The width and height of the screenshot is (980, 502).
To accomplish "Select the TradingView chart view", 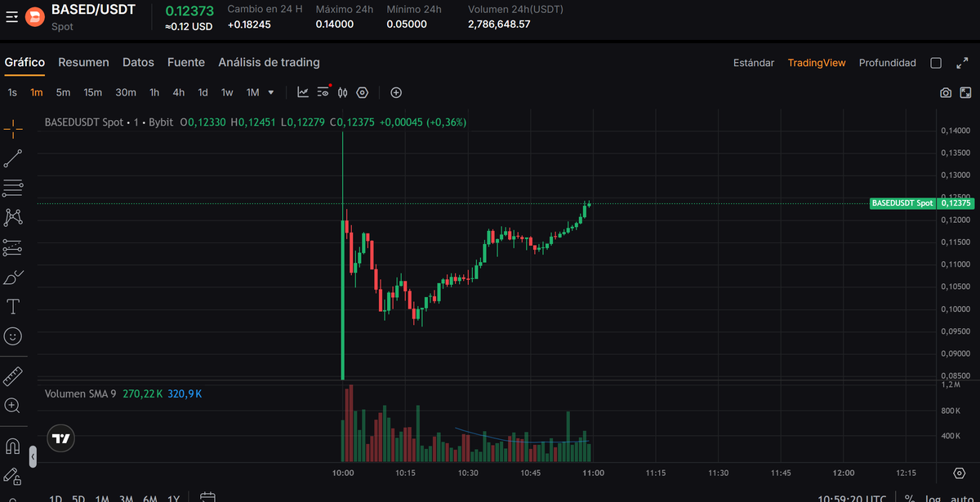I will (x=817, y=63).
